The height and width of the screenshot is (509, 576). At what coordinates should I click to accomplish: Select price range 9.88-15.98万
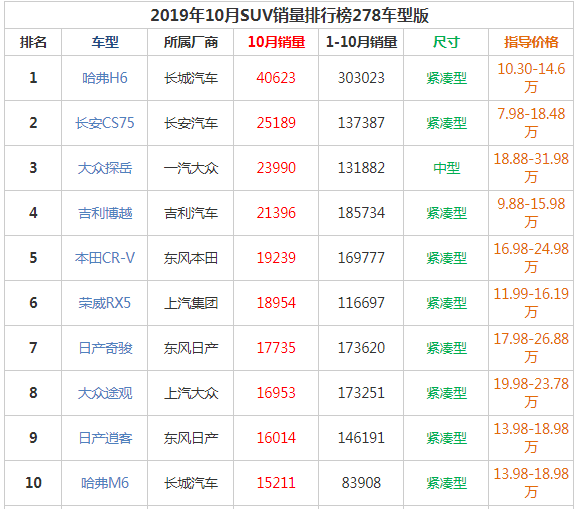pos(531,213)
